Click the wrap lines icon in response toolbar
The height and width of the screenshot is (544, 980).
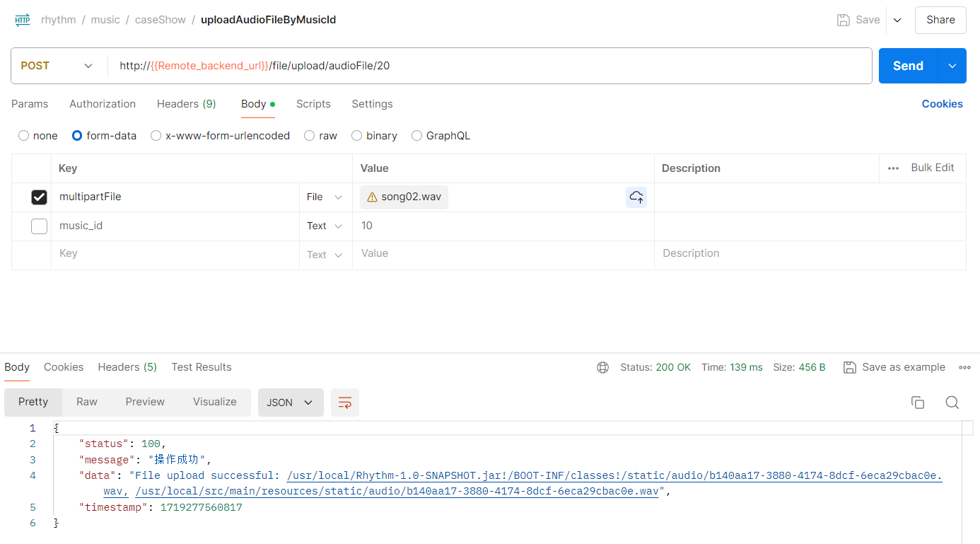pos(345,403)
